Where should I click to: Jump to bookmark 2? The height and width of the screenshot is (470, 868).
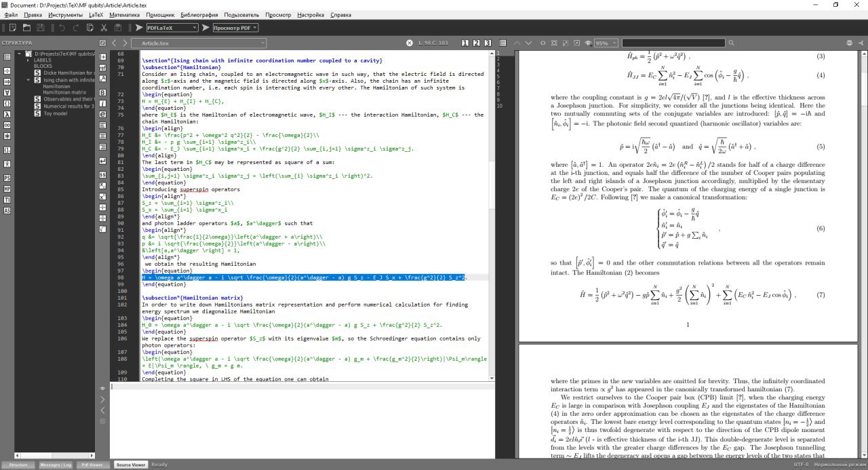coord(477,43)
